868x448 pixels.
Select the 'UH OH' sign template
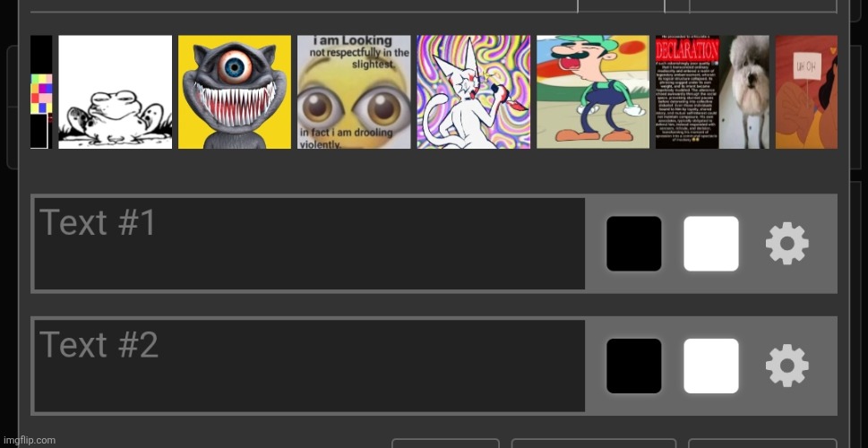[806, 92]
